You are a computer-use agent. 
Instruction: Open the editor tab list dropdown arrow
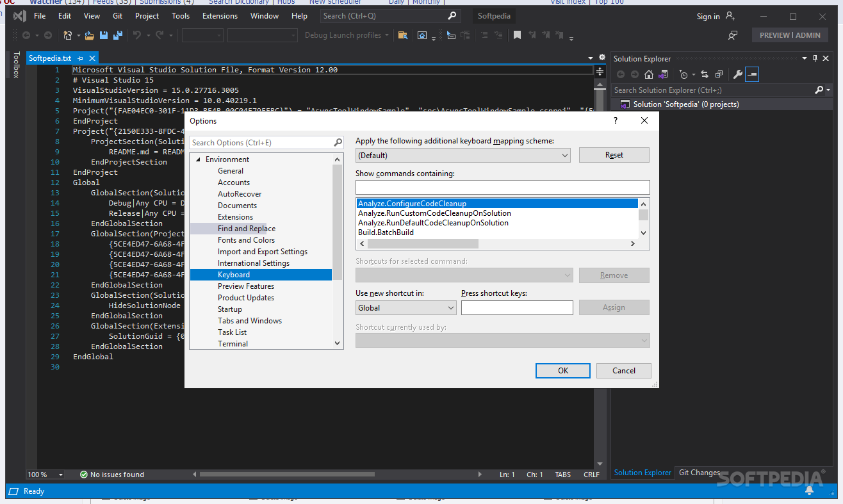(591, 58)
